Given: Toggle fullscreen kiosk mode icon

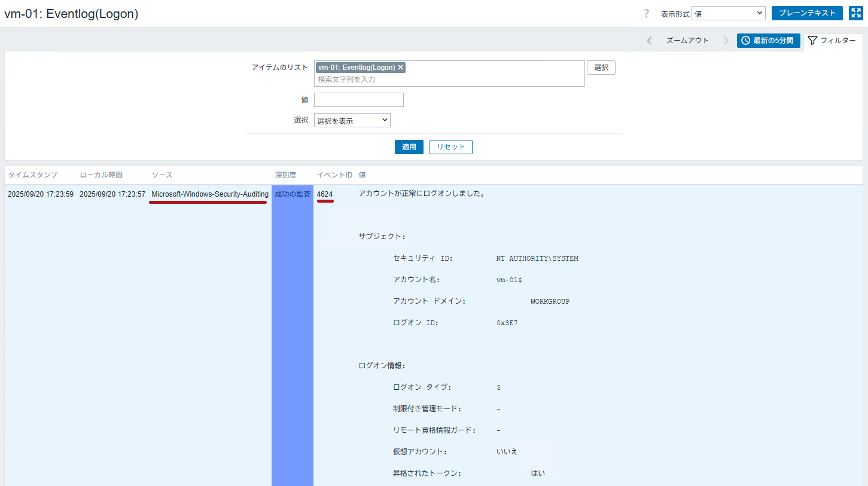Looking at the screenshot, I should (x=855, y=13).
